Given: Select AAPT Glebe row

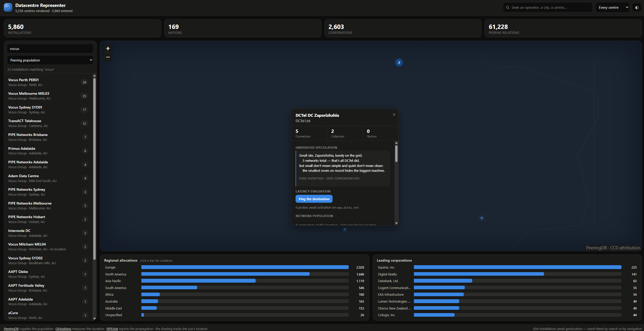Looking at the screenshot, I should 48,274.
